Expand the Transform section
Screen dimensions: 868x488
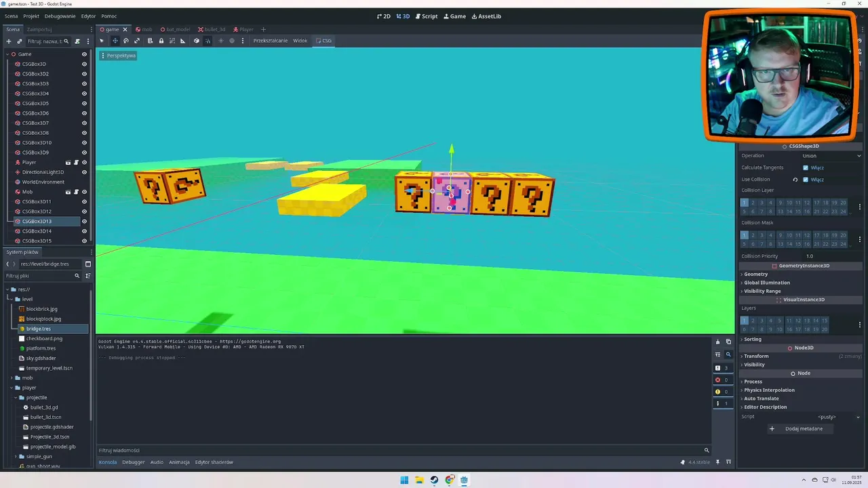(x=800, y=356)
